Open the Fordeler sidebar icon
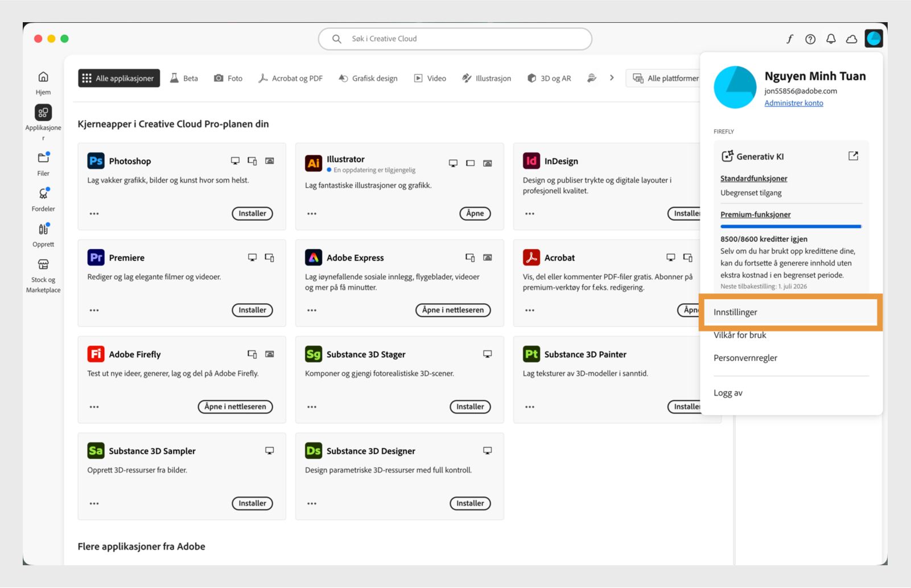Viewport: 911px width, 588px height. point(43,193)
